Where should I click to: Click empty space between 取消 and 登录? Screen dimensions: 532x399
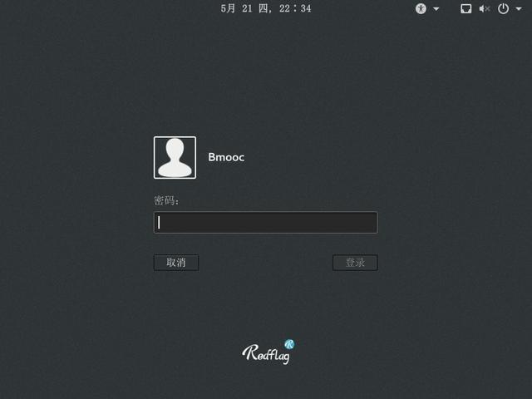(266, 263)
